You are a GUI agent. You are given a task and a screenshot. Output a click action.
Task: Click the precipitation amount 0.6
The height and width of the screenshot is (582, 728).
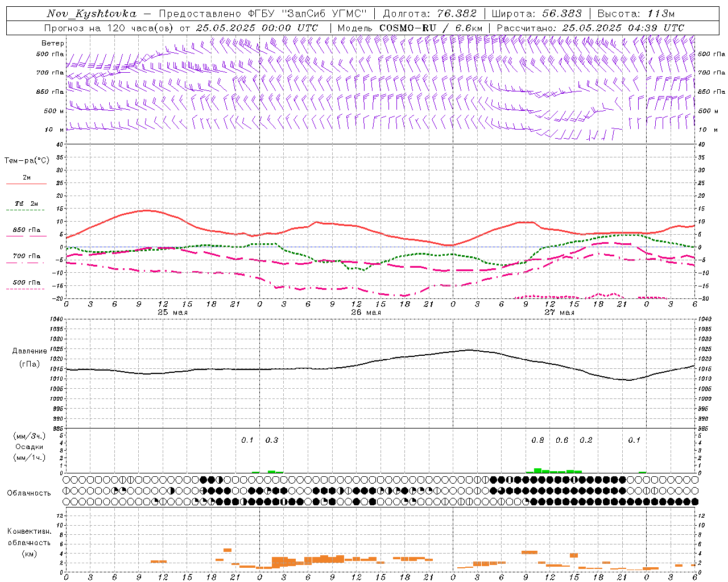pyautogui.click(x=562, y=440)
